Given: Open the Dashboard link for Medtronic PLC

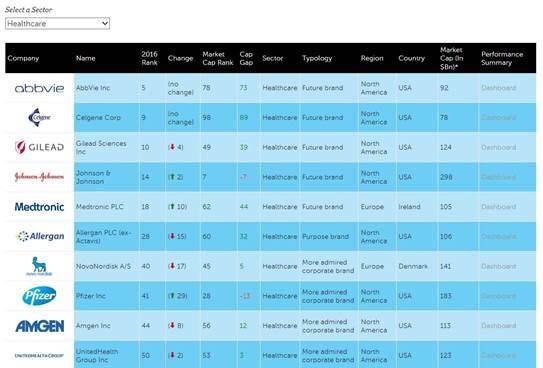Looking at the screenshot, I should tap(498, 207).
